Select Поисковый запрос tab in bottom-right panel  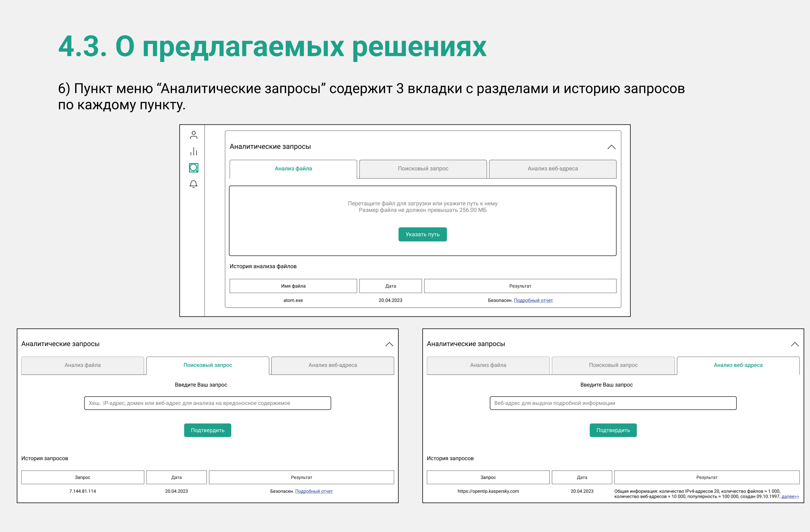point(613,365)
